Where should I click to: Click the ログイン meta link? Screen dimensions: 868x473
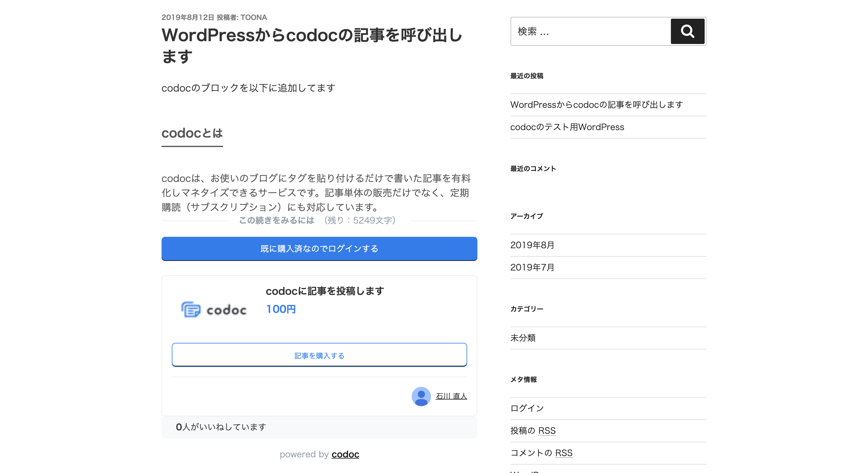tap(527, 408)
